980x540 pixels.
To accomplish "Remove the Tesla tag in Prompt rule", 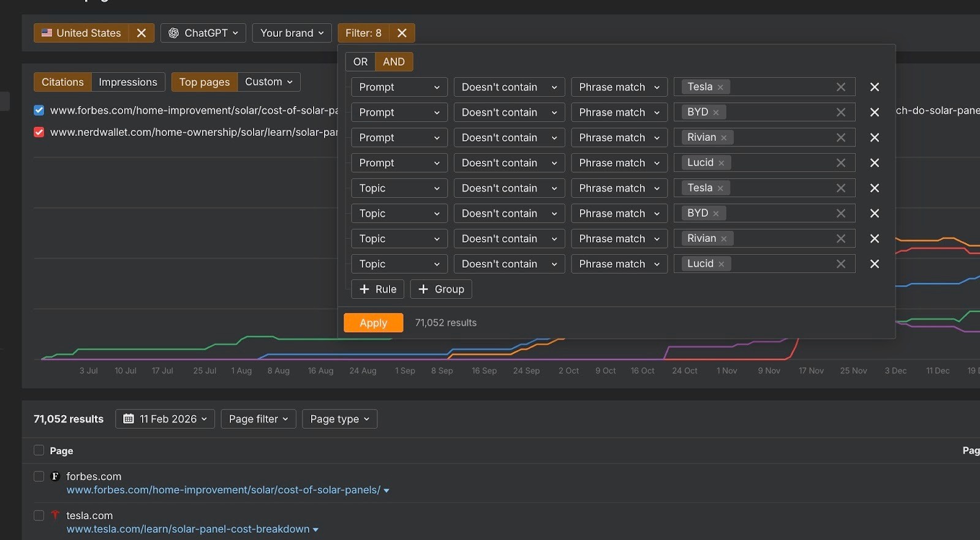I will click(x=720, y=87).
